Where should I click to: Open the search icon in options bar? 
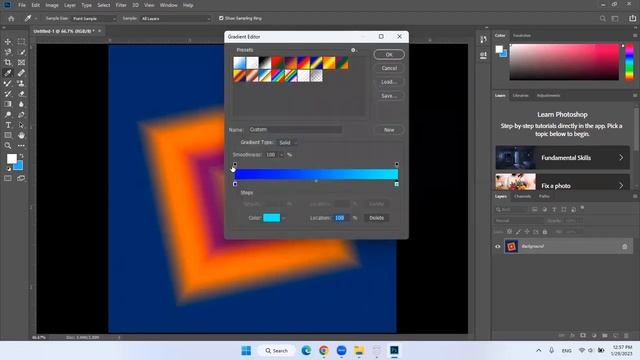603,18
